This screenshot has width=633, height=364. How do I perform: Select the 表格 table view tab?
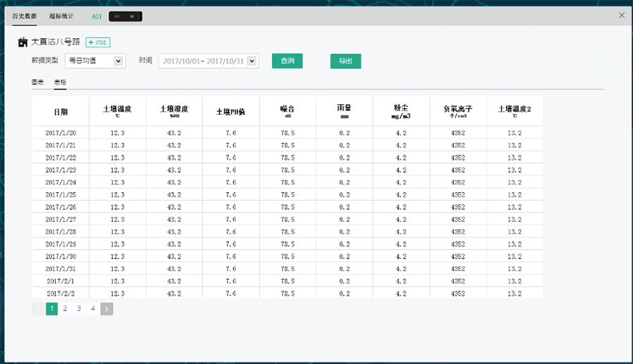[x=61, y=82]
